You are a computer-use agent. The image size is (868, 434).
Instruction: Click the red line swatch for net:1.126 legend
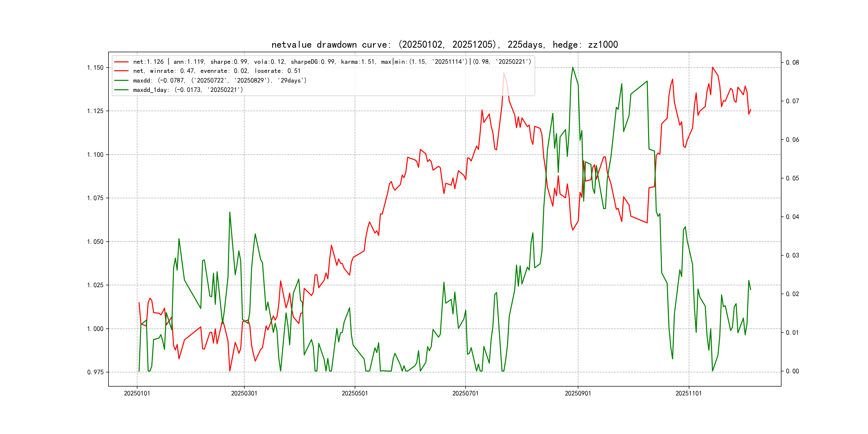click(x=121, y=62)
